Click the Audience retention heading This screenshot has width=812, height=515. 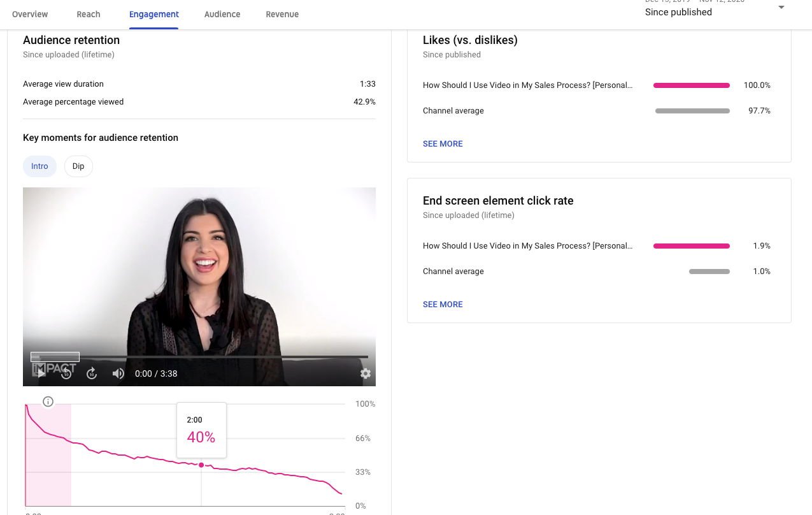tap(71, 40)
